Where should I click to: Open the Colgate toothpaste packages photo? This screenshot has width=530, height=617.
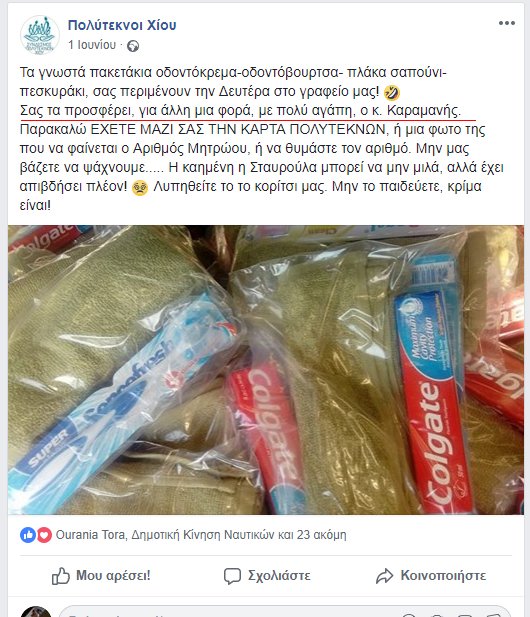pyautogui.click(x=266, y=369)
